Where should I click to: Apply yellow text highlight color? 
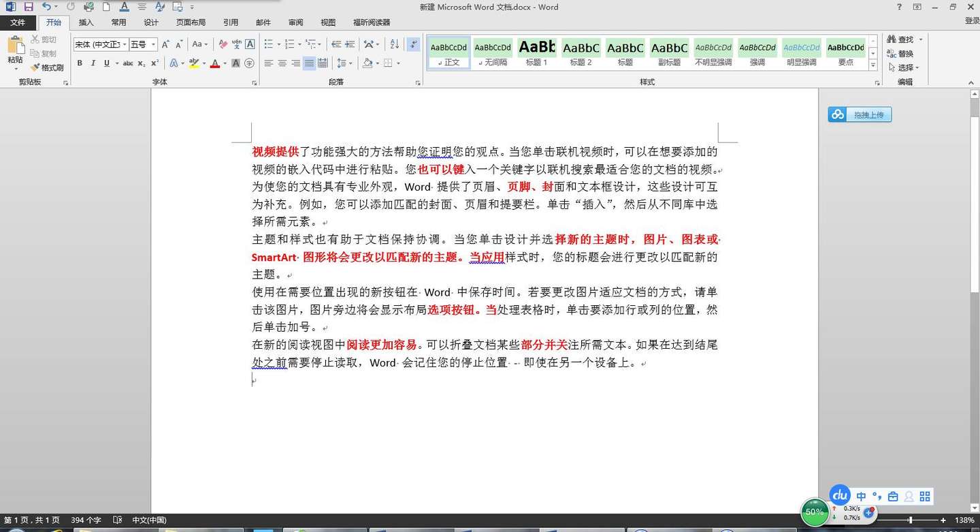tap(194, 63)
